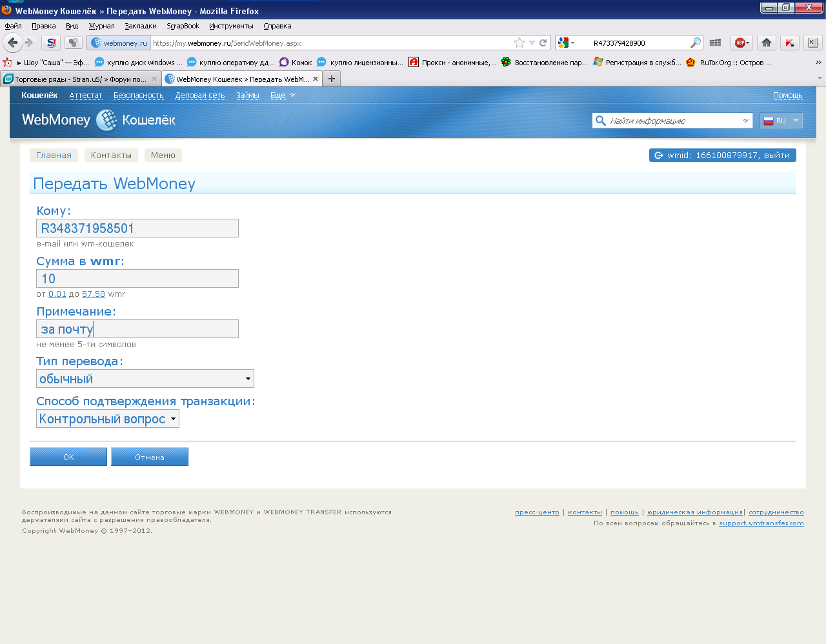Open the Вид menu
Image resolution: width=826 pixels, height=644 pixels.
click(x=72, y=26)
